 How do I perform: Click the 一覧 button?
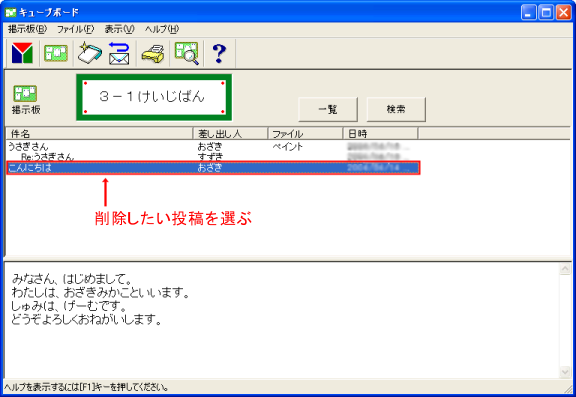click(x=328, y=109)
